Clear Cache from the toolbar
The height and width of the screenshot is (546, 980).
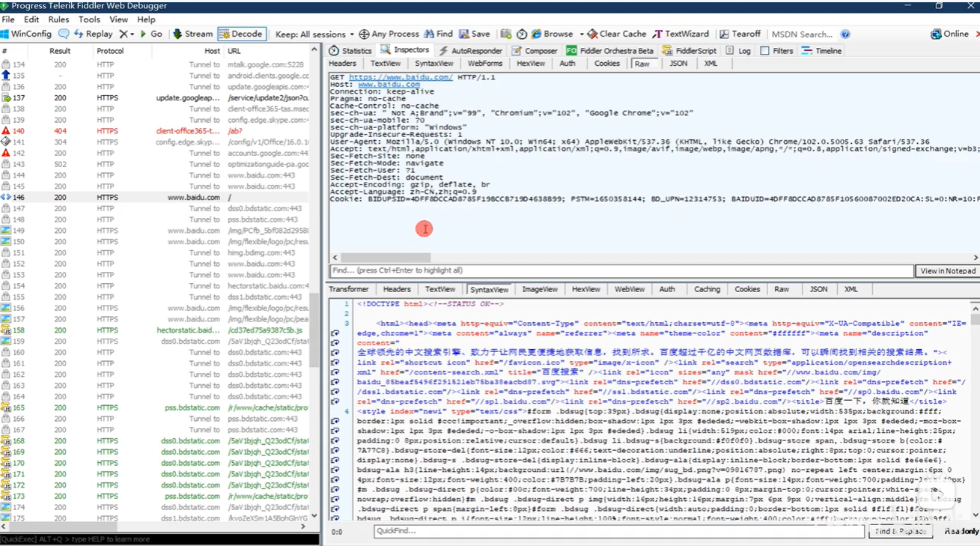point(616,34)
